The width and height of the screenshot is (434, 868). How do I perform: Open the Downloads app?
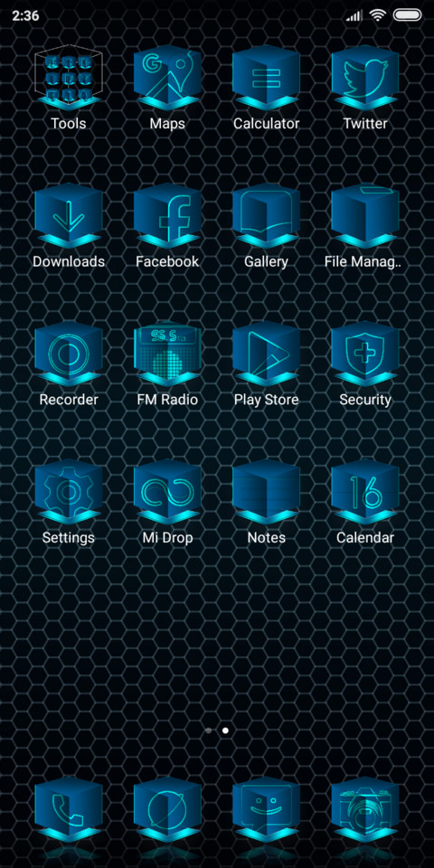(x=69, y=216)
